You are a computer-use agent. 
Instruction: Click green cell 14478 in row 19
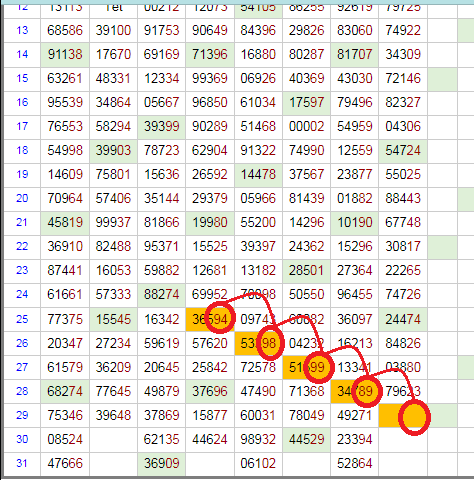(x=258, y=174)
